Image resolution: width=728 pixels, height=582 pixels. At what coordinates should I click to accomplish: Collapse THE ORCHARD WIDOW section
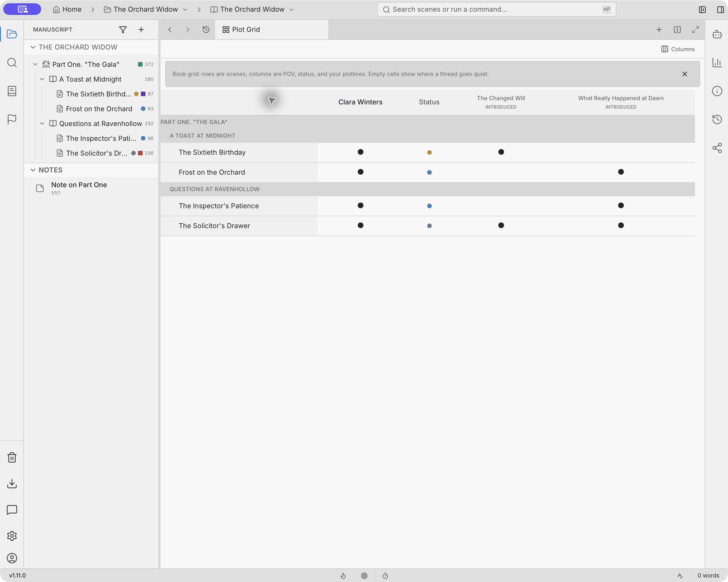33,47
